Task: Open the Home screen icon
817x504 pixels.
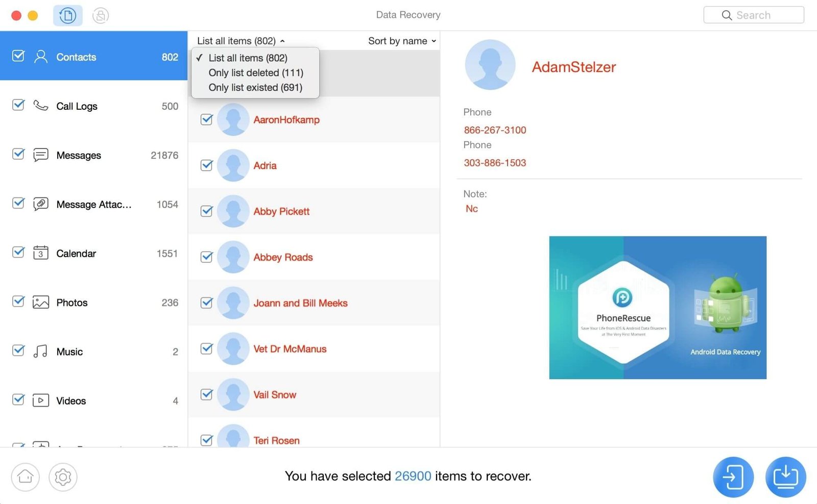Action: [x=26, y=477]
